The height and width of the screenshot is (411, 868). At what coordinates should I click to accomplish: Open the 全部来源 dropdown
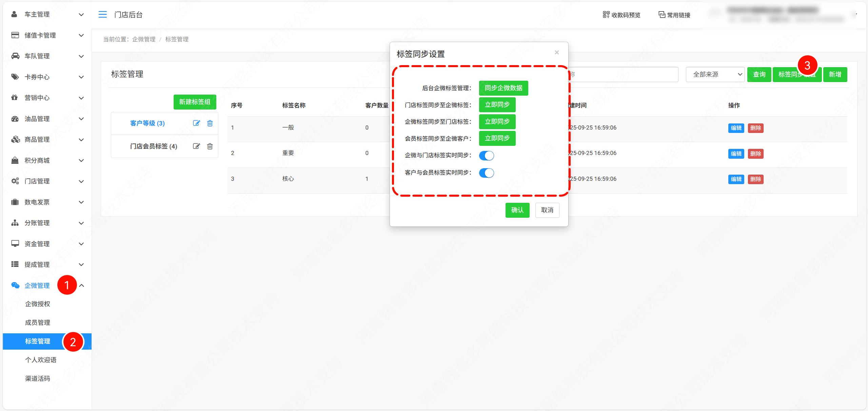715,74
